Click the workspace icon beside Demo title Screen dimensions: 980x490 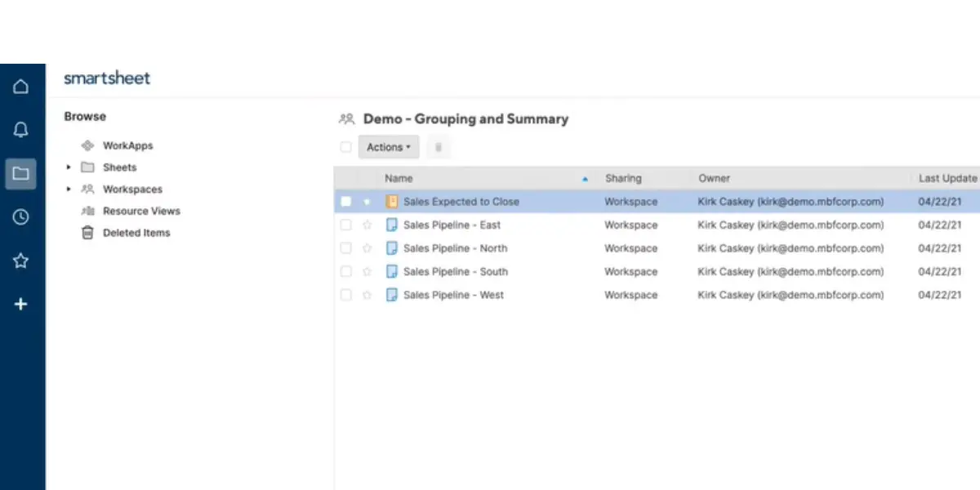coord(347,119)
